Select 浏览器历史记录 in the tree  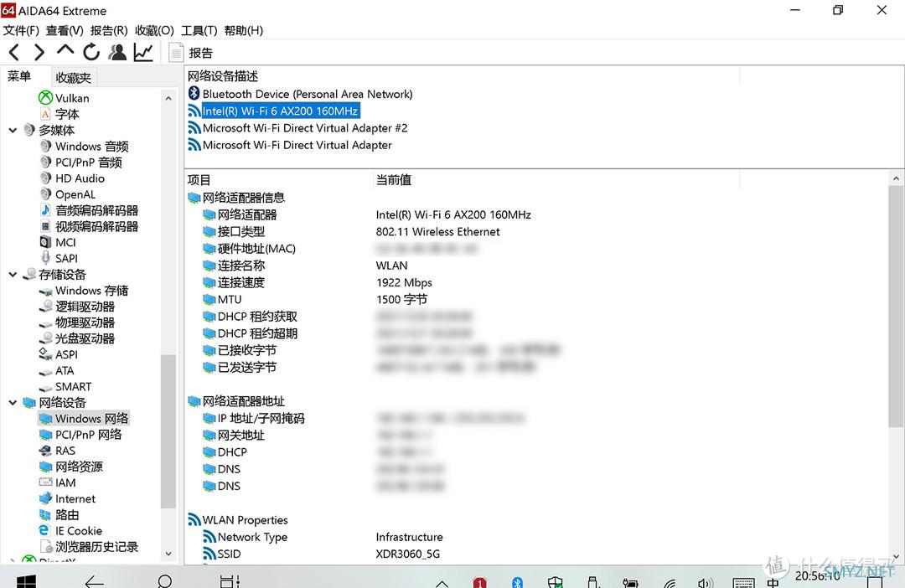coord(96,547)
